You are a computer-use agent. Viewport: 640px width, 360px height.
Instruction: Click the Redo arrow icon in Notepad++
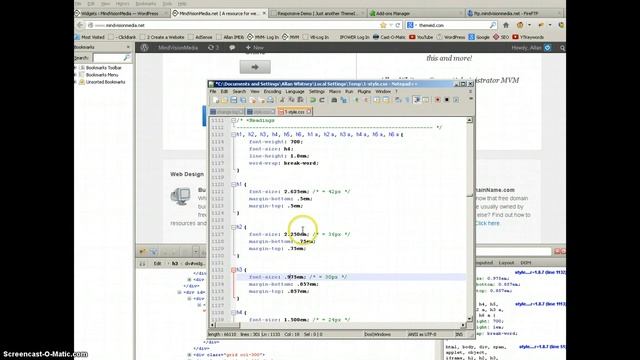tap(322, 100)
